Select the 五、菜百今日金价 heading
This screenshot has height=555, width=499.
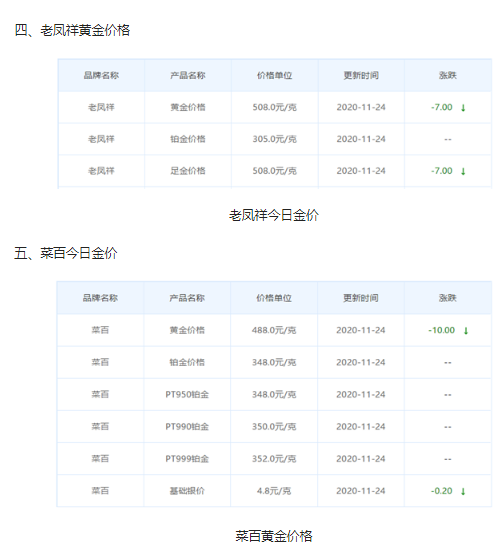[x=66, y=253]
